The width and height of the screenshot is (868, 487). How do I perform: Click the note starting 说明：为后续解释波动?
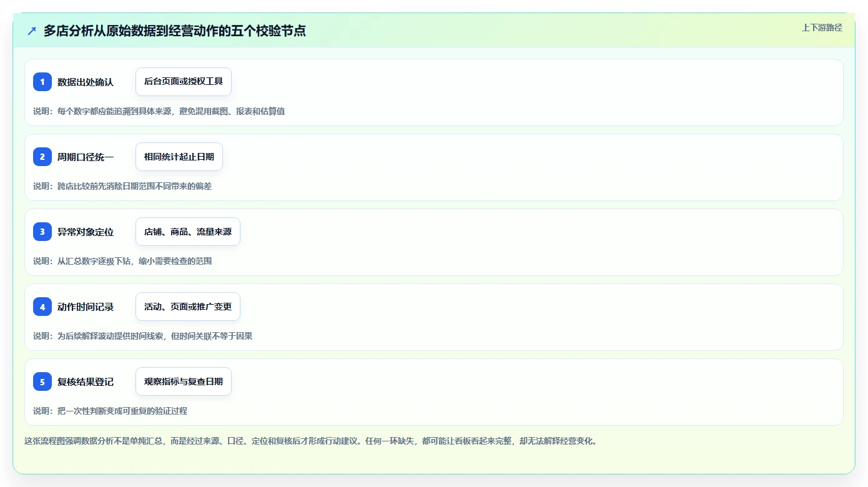[x=143, y=336]
